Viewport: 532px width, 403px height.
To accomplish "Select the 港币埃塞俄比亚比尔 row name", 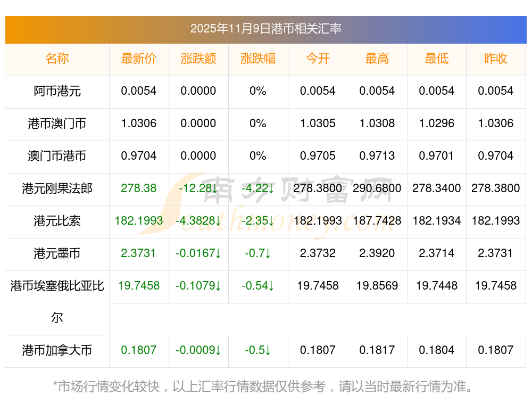I will (x=57, y=302).
